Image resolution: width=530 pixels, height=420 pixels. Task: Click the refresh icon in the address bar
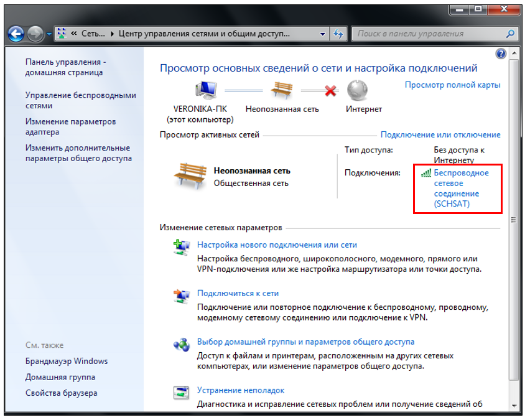pyautogui.click(x=337, y=34)
